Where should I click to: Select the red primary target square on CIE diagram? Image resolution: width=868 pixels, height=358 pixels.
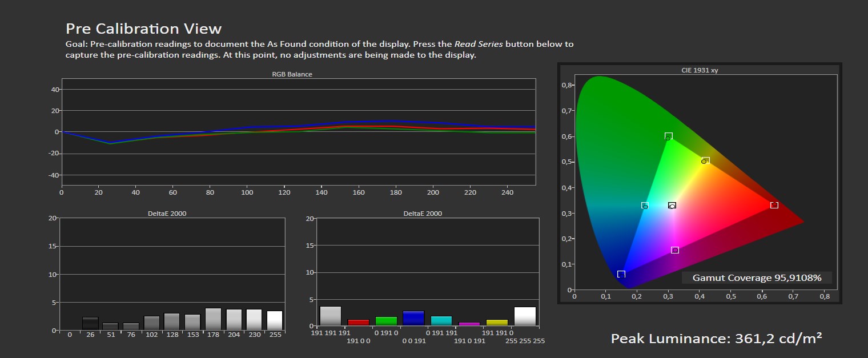click(x=774, y=205)
